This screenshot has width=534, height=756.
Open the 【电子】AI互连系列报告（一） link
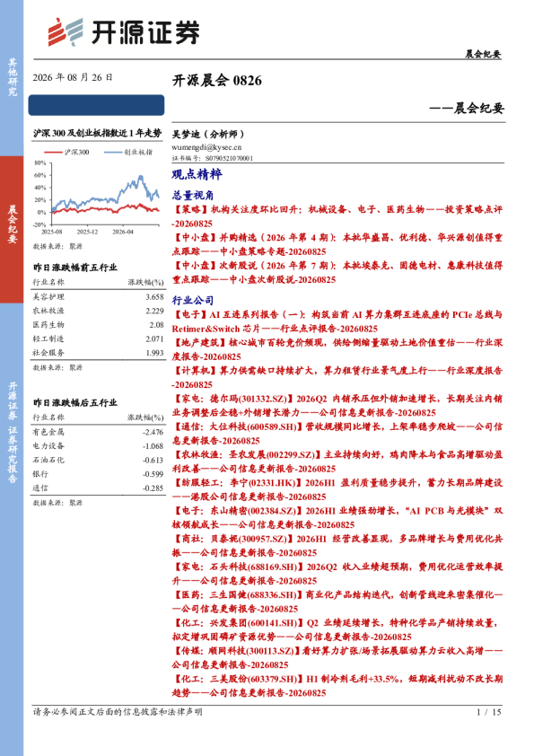tap(337, 321)
